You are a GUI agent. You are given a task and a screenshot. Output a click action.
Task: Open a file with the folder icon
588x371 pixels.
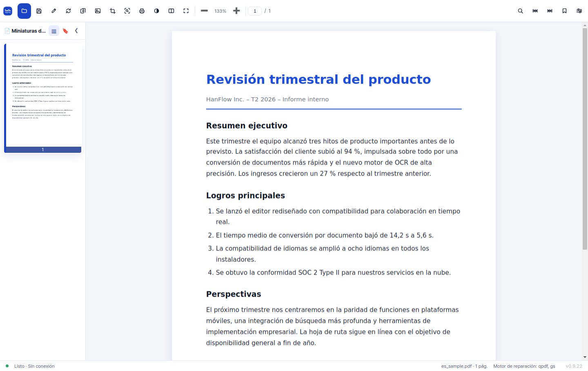(24, 11)
